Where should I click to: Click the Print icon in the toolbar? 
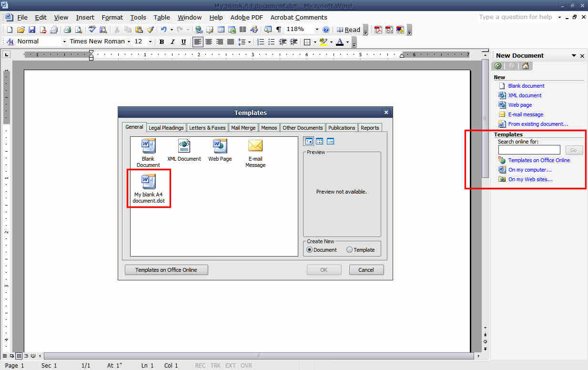click(67, 30)
